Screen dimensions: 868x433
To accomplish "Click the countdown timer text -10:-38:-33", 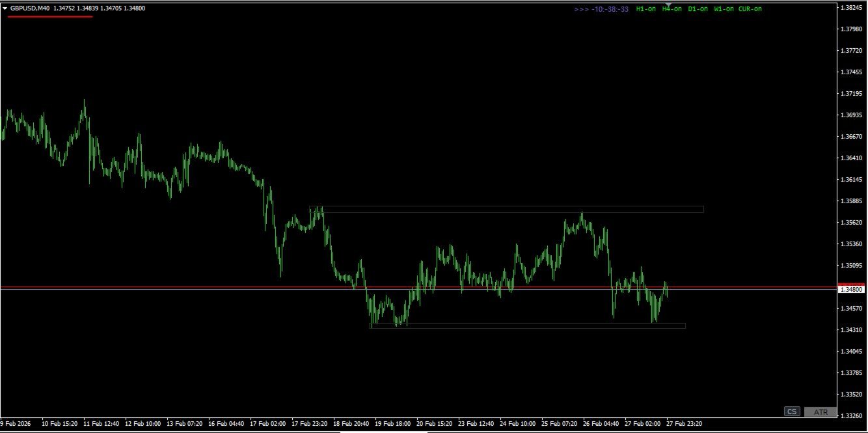I will pos(610,9).
